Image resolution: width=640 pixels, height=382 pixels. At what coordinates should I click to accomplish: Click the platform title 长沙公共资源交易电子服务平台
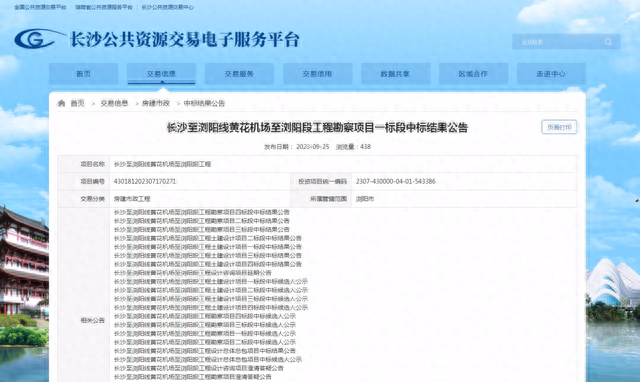pos(184,40)
